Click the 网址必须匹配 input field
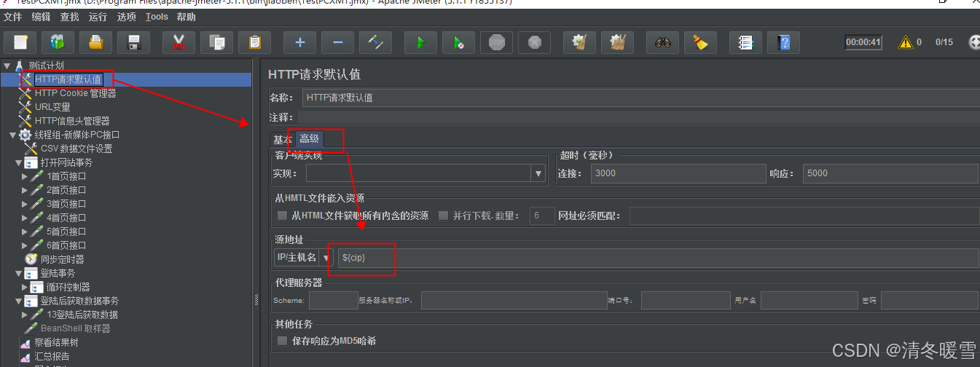This screenshot has height=367, width=980. pos(804,216)
